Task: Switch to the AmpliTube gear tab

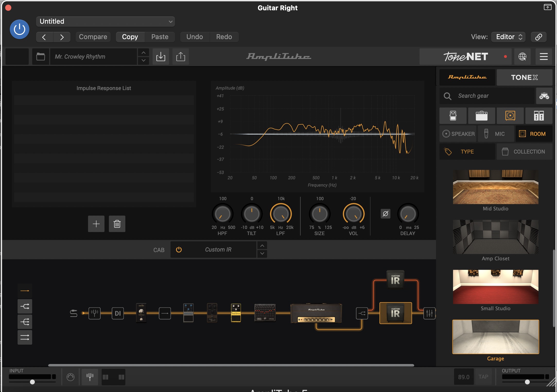Action: tap(467, 77)
